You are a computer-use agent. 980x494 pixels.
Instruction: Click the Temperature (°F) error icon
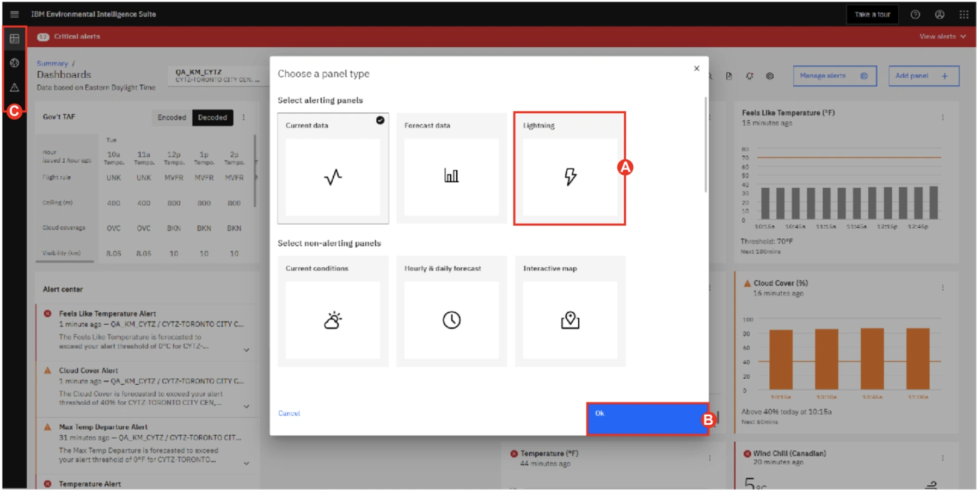[x=513, y=454]
